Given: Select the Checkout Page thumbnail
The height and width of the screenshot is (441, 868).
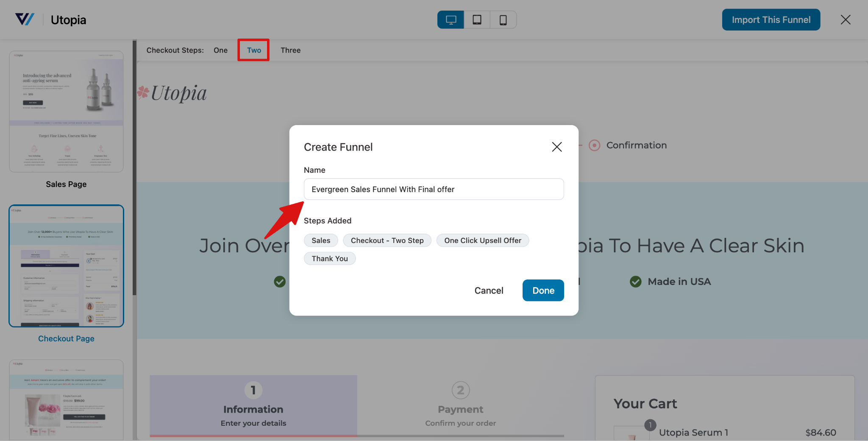Looking at the screenshot, I should (67, 266).
